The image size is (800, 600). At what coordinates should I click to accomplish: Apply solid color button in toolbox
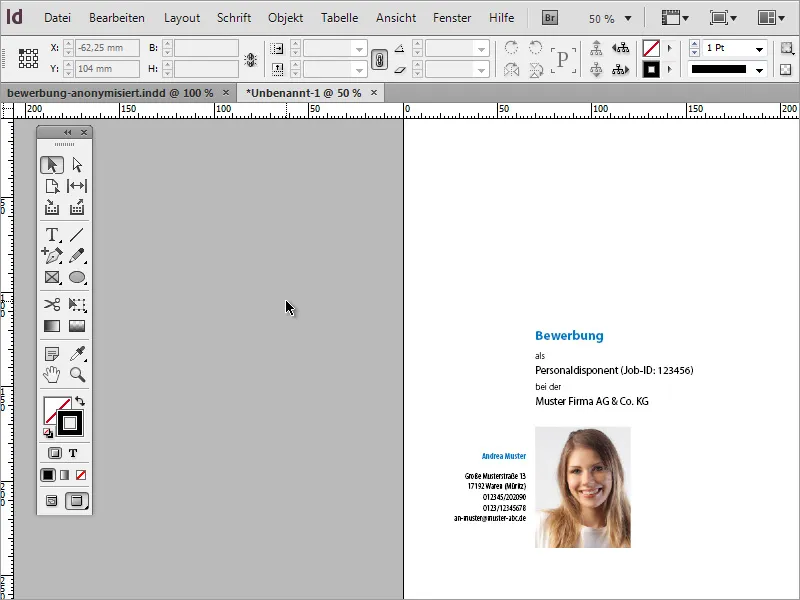click(x=48, y=475)
